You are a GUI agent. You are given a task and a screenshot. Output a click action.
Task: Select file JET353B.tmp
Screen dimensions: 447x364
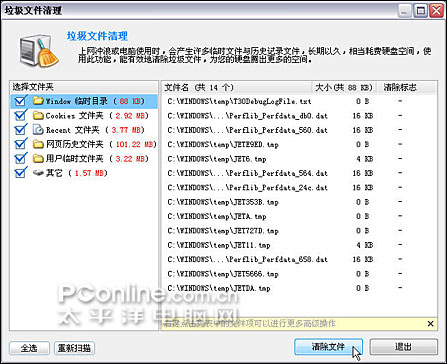coord(299,202)
